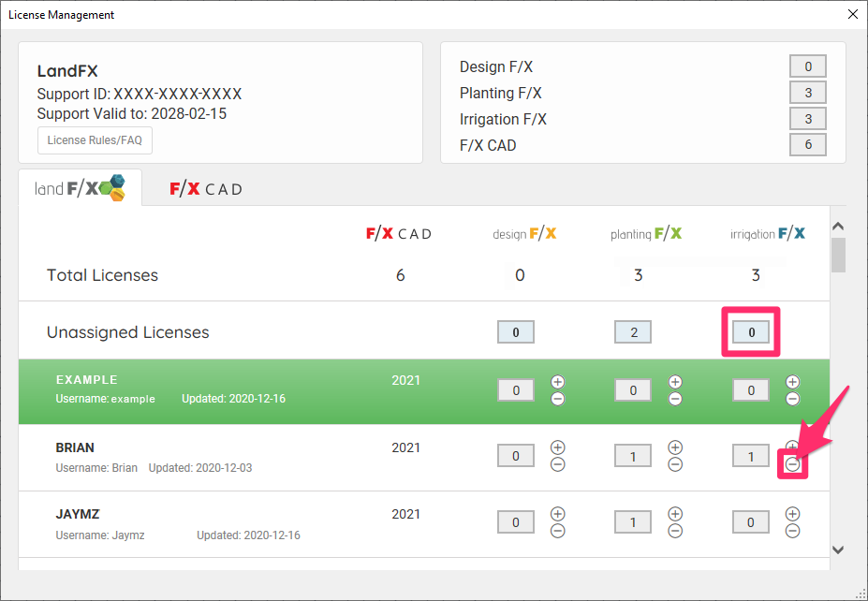Image resolution: width=868 pixels, height=601 pixels.
Task: Increase design F/X licenses for JAYMZ
Action: tap(557, 514)
